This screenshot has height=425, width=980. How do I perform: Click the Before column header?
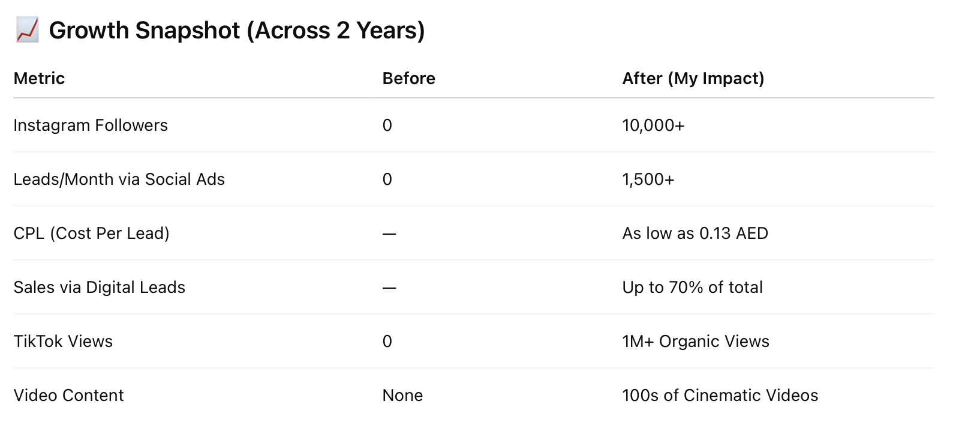(x=408, y=79)
